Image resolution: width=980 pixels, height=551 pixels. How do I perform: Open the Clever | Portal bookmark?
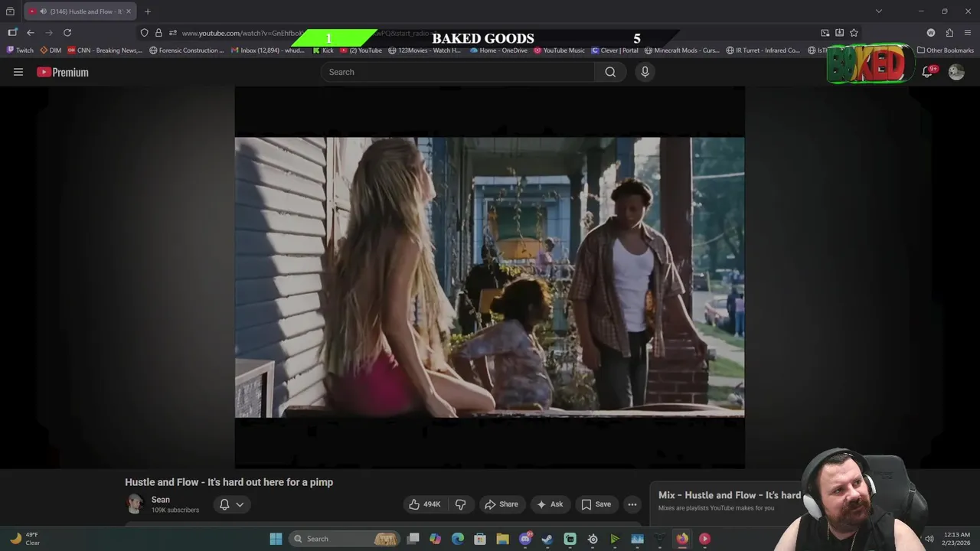tap(615, 51)
